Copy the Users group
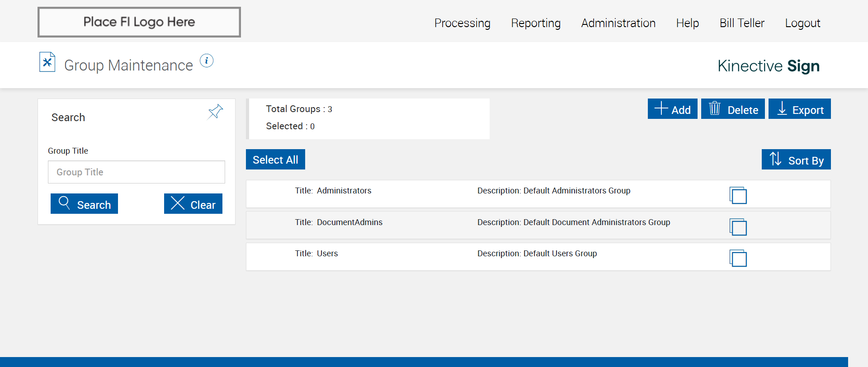868x367 pixels. coord(738,258)
